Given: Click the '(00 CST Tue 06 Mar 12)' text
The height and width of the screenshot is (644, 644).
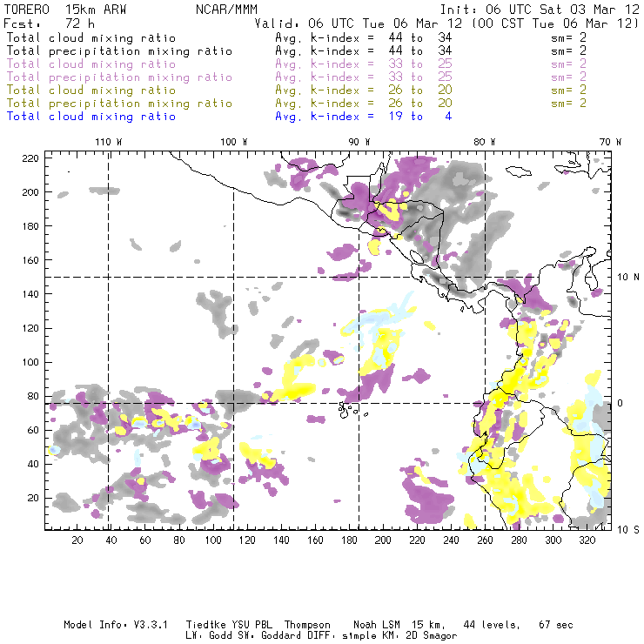Looking at the screenshot, I should [555, 23].
